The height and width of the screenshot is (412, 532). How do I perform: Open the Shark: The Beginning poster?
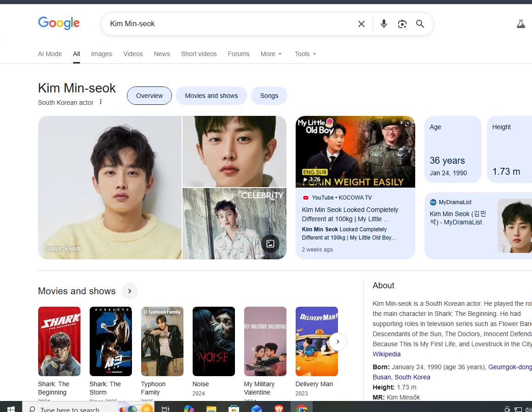click(x=59, y=341)
